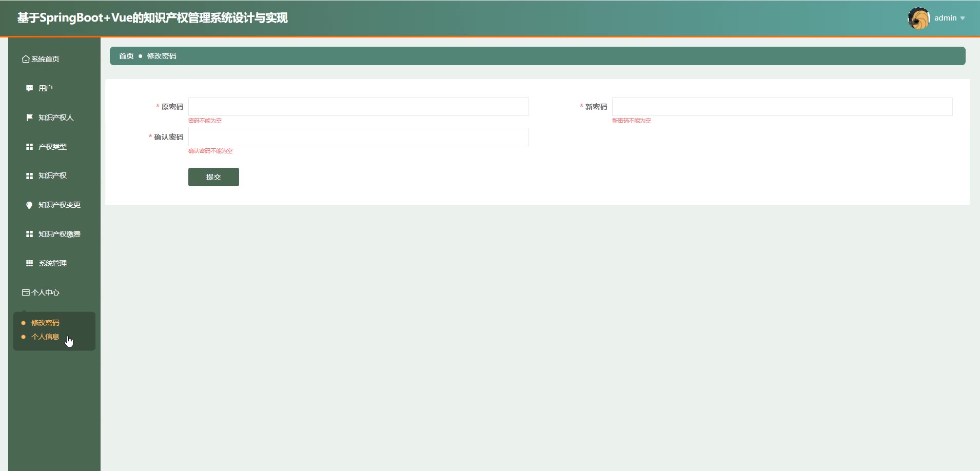Open the 知识产权变更 menu item
This screenshot has height=471, width=980.
tap(54, 205)
